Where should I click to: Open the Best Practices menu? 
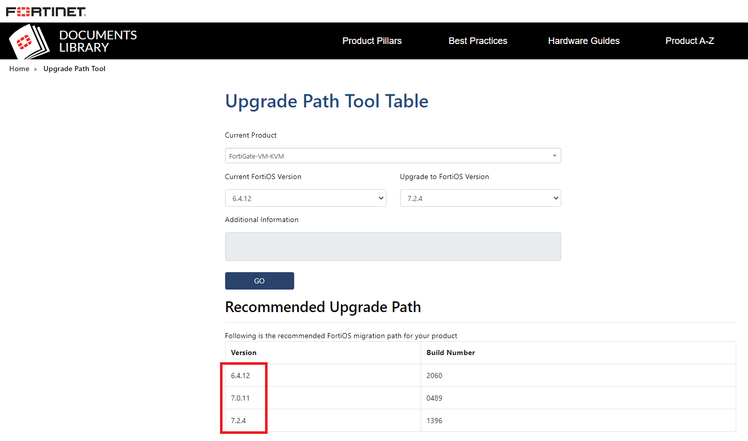tap(478, 41)
